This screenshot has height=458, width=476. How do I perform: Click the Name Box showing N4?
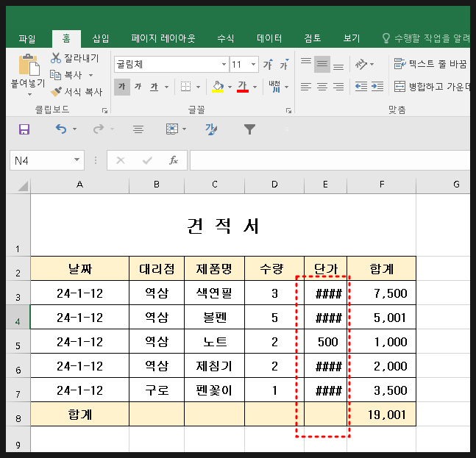click(41, 160)
